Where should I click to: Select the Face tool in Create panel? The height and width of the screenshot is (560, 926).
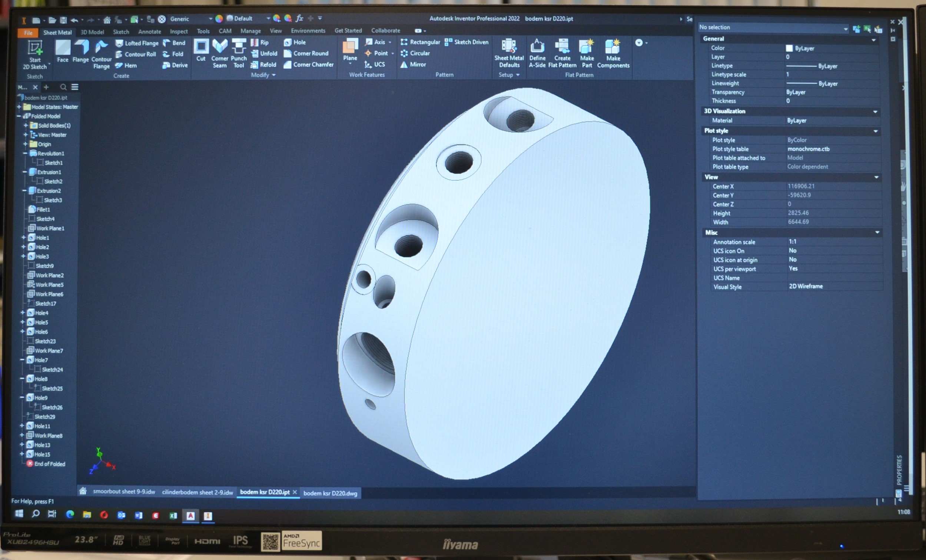click(x=63, y=49)
